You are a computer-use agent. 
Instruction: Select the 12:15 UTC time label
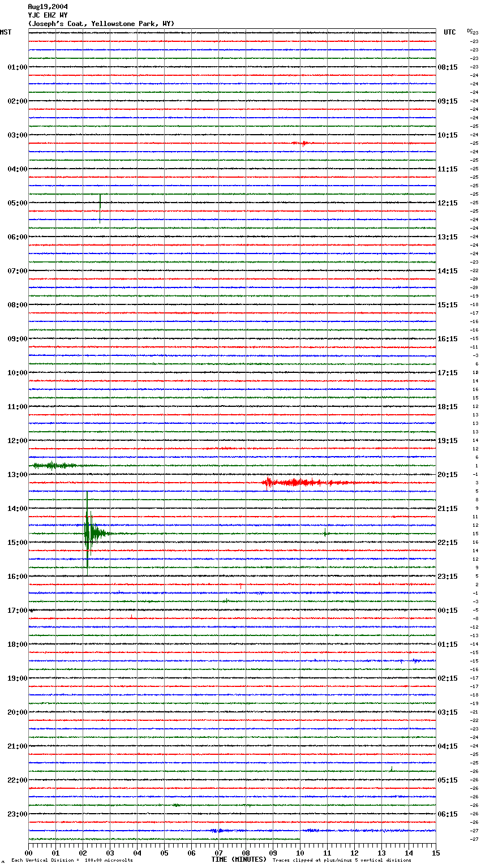click(448, 203)
